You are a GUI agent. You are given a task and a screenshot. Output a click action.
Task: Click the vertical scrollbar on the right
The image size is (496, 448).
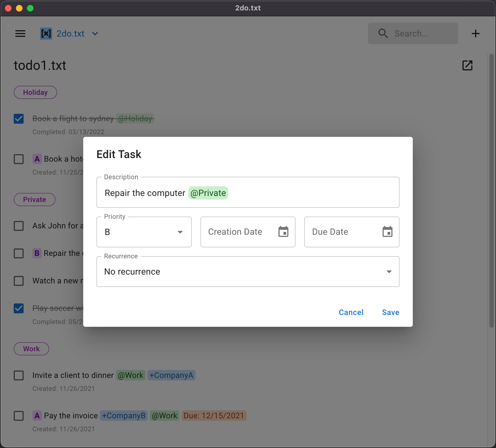point(491,192)
